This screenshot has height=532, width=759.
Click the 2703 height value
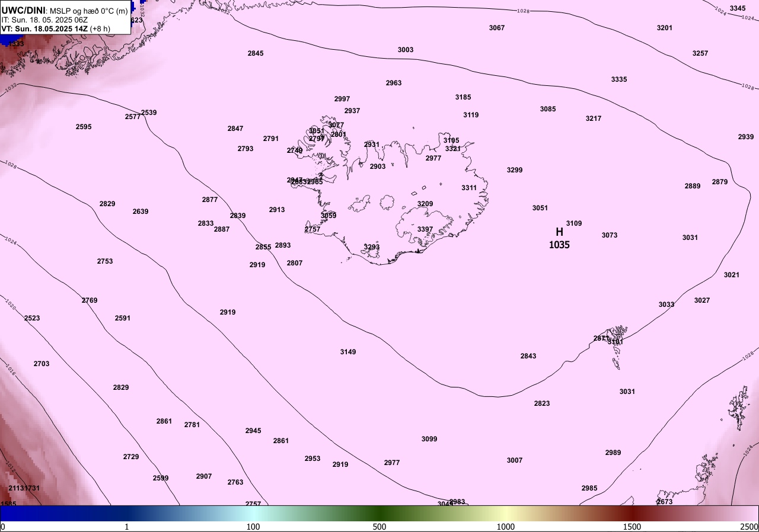click(42, 364)
